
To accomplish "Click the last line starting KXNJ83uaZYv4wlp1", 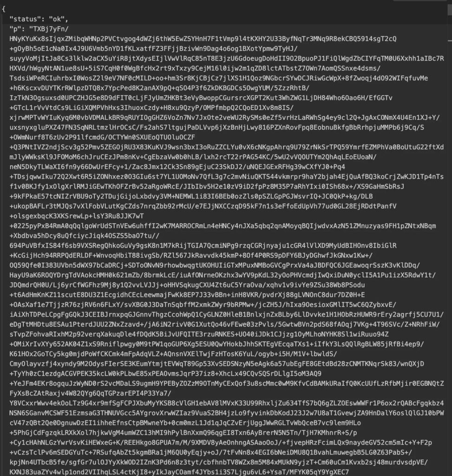I will click(x=179, y=472).
